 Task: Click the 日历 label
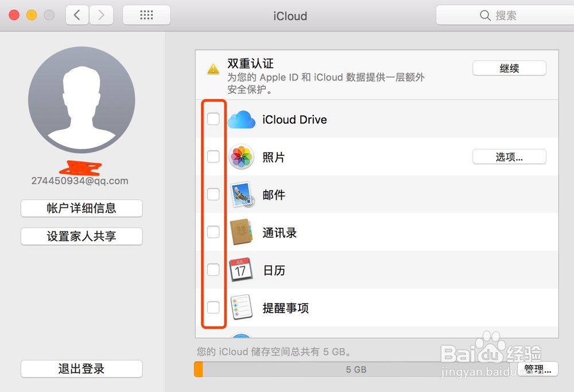[274, 270]
